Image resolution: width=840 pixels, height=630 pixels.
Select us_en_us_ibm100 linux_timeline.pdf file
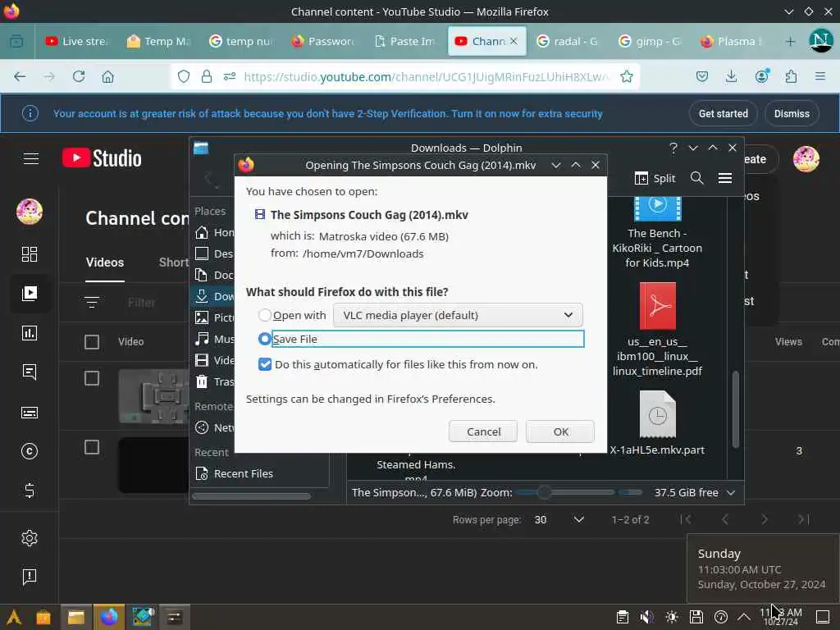tap(657, 330)
